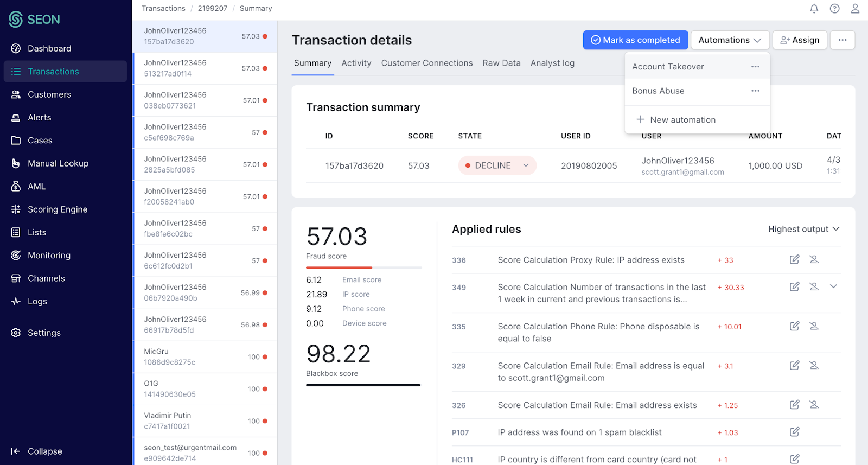The height and width of the screenshot is (465, 868).
Task: Disable rule 336 for user icon
Action: 814,259
